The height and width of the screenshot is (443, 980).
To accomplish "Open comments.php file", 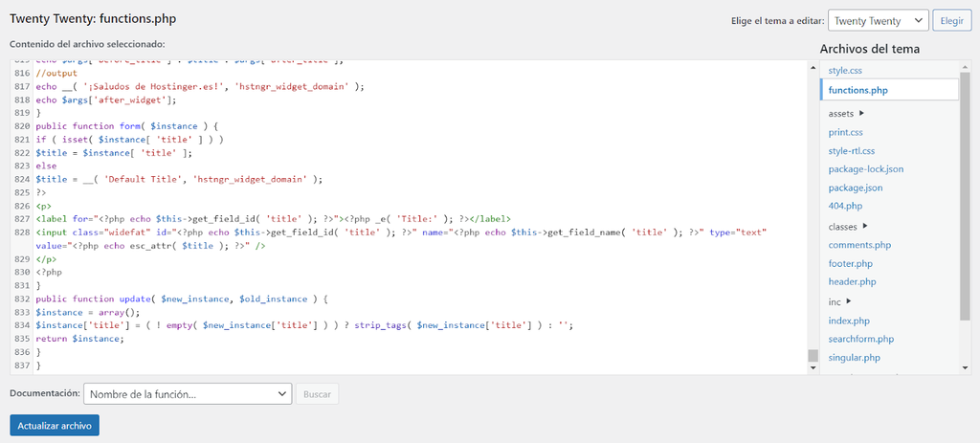I will point(859,245).
